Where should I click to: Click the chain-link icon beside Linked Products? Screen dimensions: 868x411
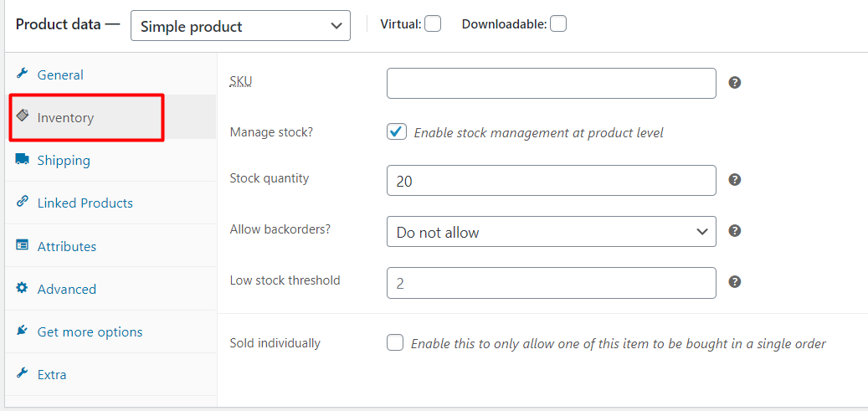click(23, 203)
